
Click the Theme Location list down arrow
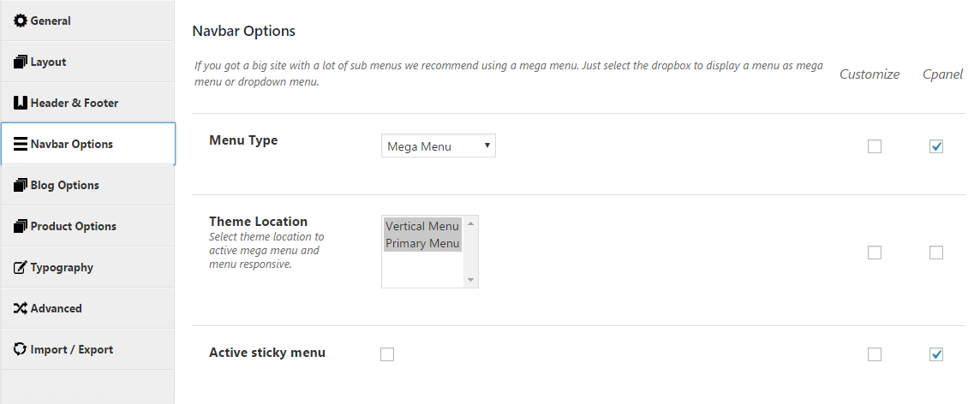470,281
